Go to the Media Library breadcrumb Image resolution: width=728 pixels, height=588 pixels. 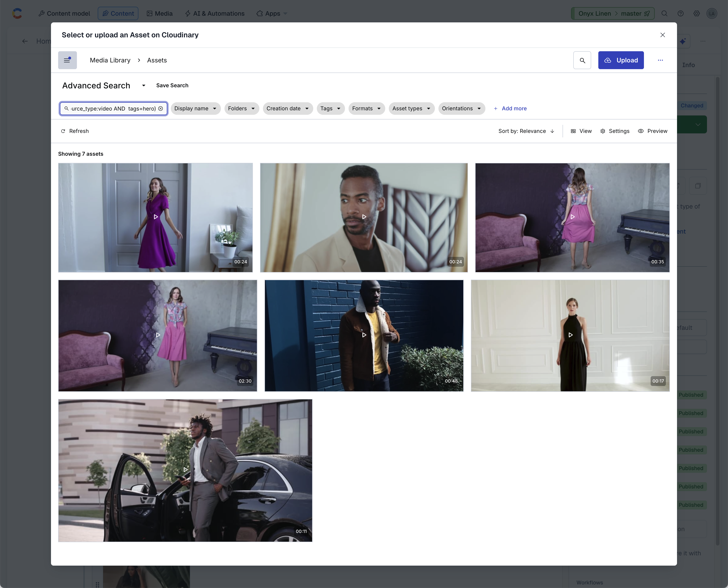[110, 60]
